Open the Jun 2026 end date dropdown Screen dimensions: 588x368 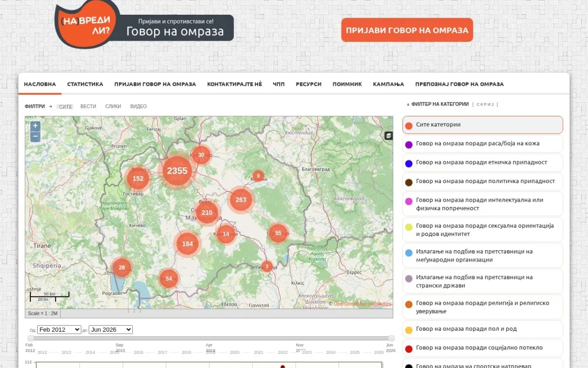[111, 330]
